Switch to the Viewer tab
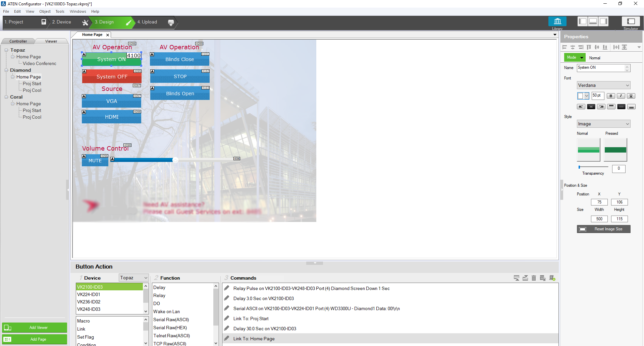Viewport: 644px width, 346px height. click(x=51, y=41)
